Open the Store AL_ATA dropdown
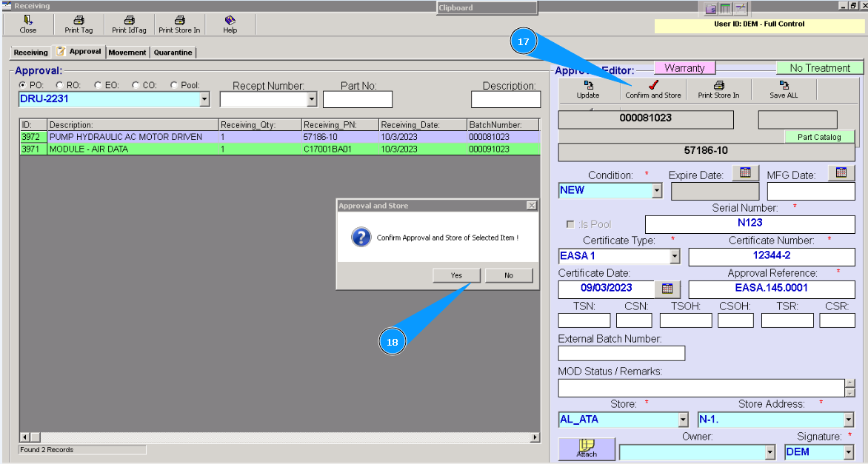The width and height of the screenshot is (868, 464). point(683,420)
